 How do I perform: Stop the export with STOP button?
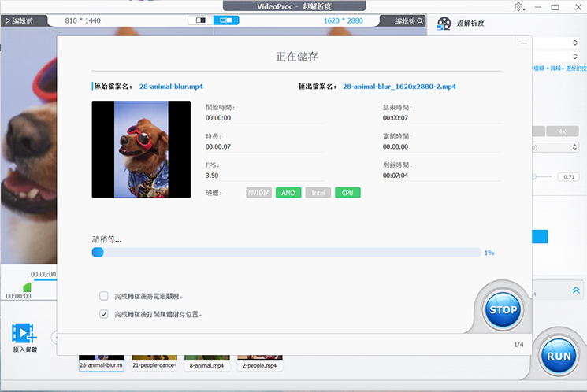pos(503,309)
